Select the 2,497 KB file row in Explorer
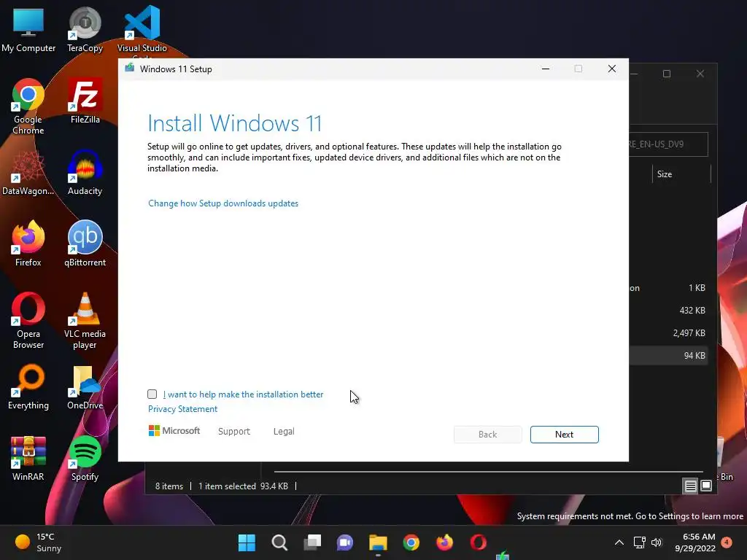This screenshot has height=560, width=747. 668,332
